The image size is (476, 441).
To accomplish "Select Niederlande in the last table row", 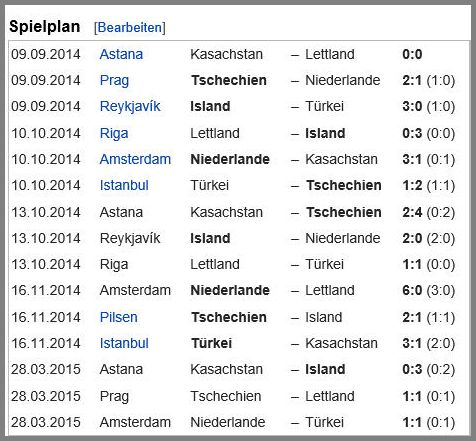I will [228, 422].
